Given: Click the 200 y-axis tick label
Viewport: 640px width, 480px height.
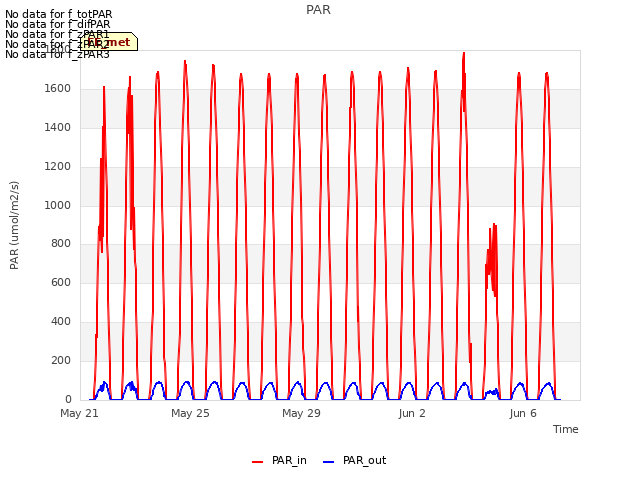Looking at the screenshot, I should (x=61, y=360).
